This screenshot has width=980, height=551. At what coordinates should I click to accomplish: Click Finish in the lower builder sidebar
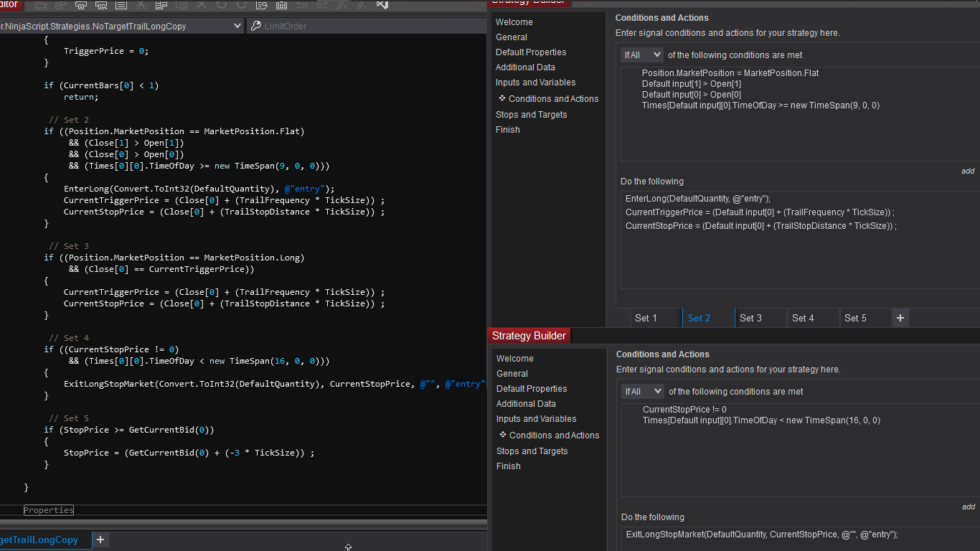click(x=508, y=466)
